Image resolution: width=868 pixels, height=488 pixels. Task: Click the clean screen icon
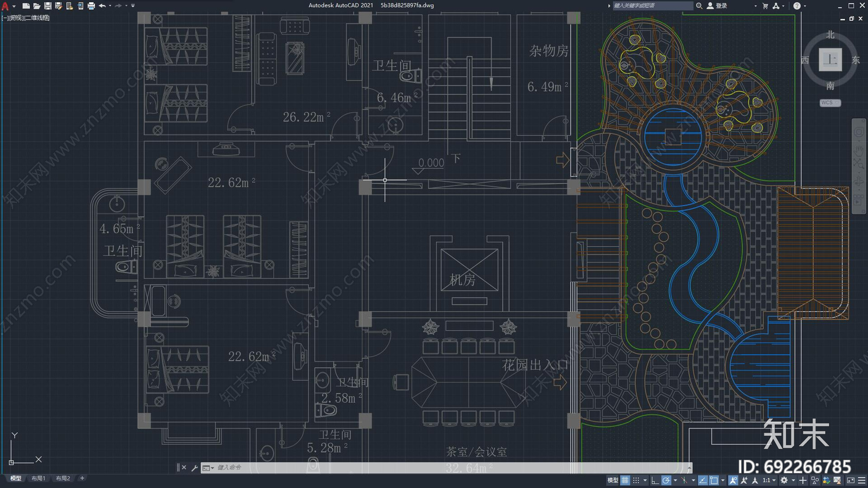click(851, 480)
